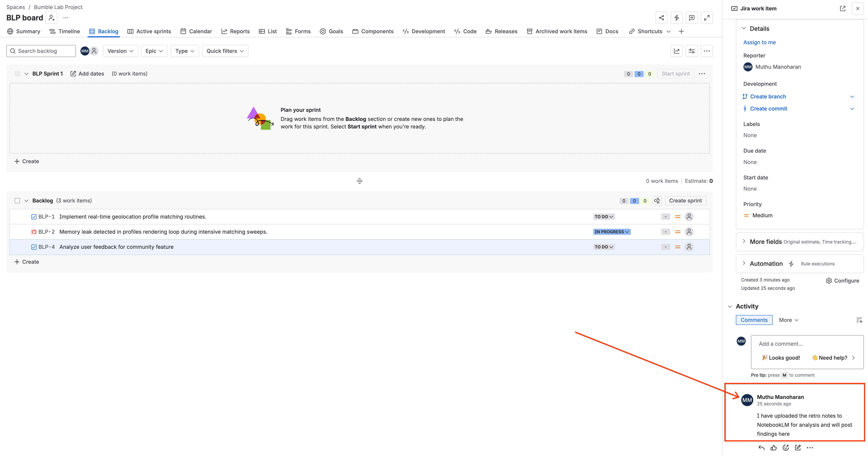Click the Search backlog field

pyautogui.click(x=41, y=51)
